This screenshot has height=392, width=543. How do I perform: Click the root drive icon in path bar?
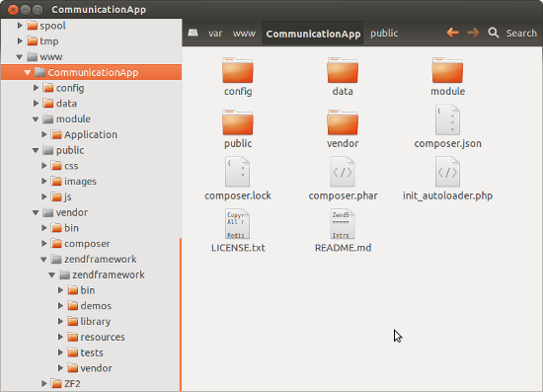193,33
